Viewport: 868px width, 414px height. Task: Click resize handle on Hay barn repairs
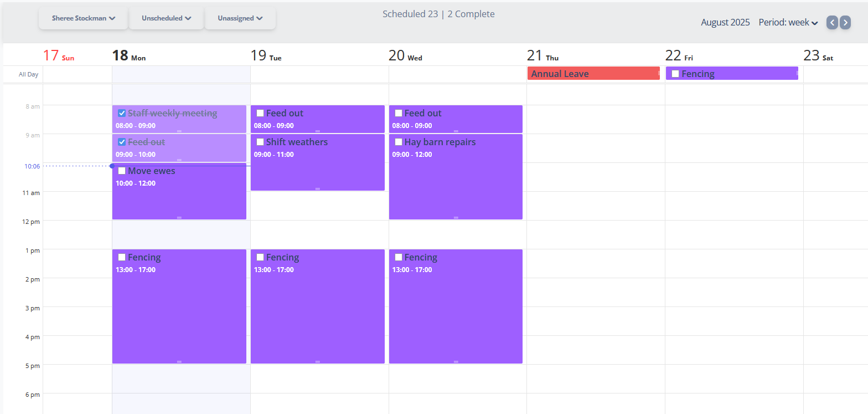pyautogui.click(x=456, y=217)
